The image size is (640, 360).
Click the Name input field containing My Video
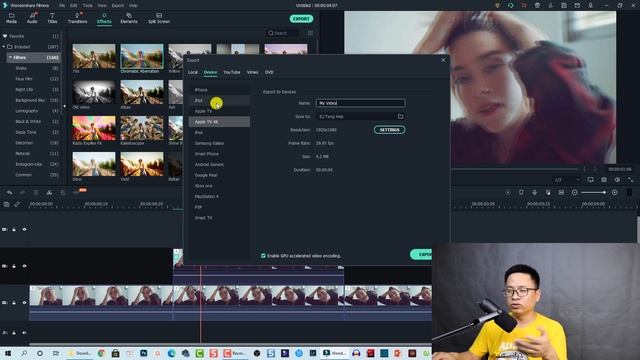click(x=360, y=103)
